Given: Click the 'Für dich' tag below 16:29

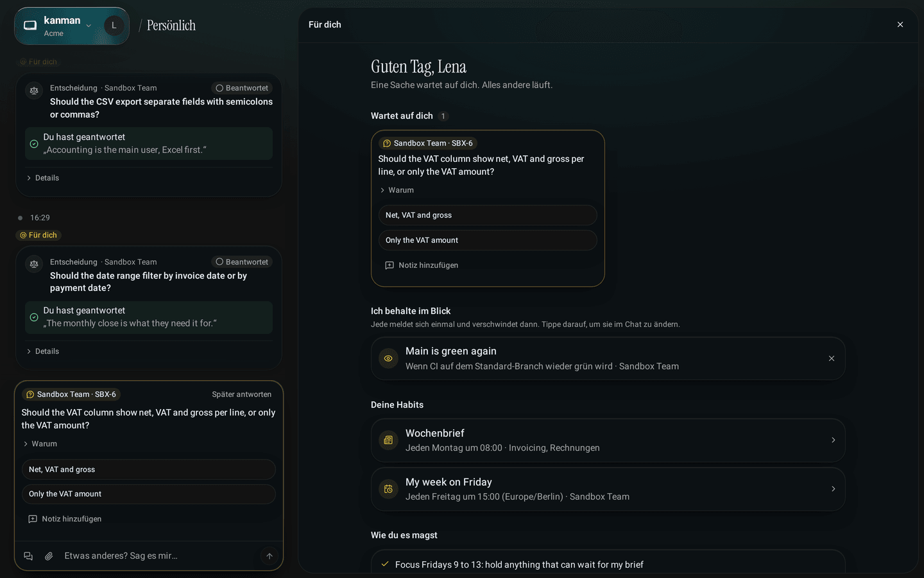Looking at the screenshot, I should 38,235.
